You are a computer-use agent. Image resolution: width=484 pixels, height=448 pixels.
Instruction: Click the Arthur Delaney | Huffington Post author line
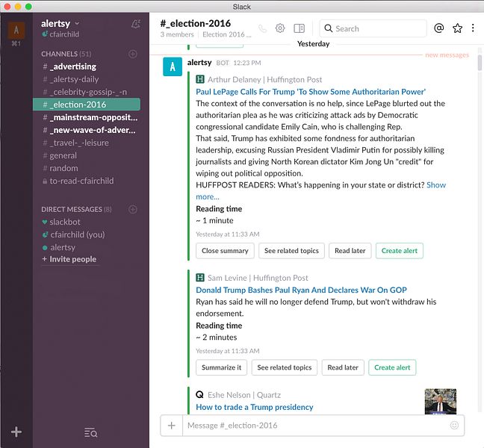[x=264, y=80]
